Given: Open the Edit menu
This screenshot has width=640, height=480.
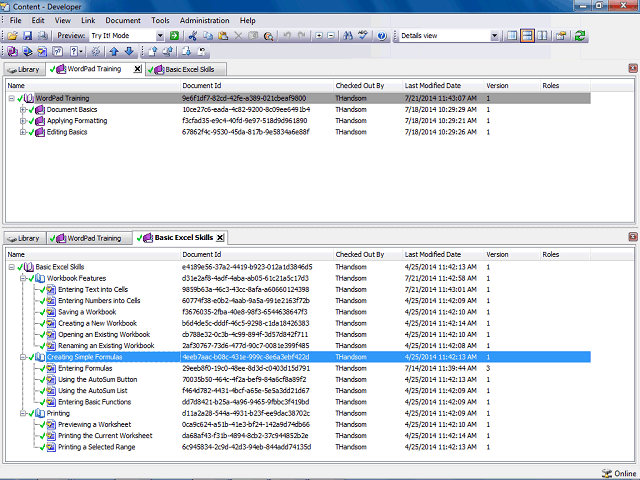Looking at the screenshot, I should pyautogui.click(x=38, y=20).
